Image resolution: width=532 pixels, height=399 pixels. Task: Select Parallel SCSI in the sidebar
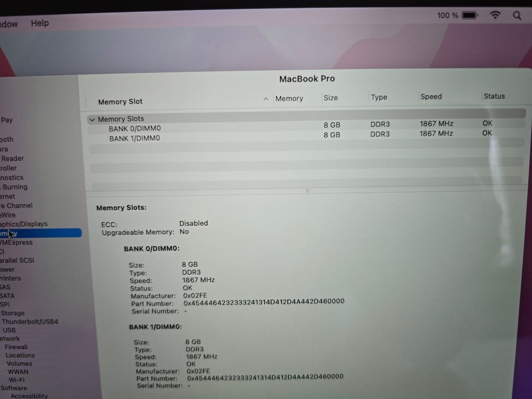click(x=17, y=260)
